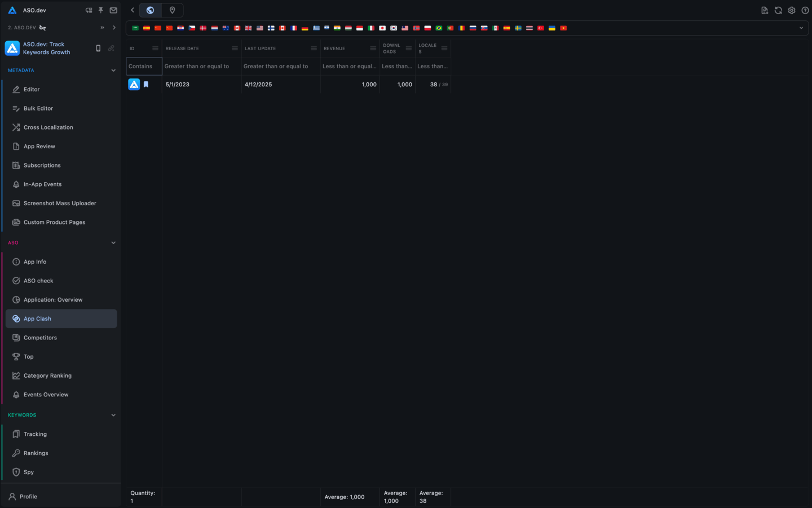Image resolution: width=812 pixels, height=508 pixels.
Task: Select the Japan flag in the country bar
Action: tap(382, 28)
